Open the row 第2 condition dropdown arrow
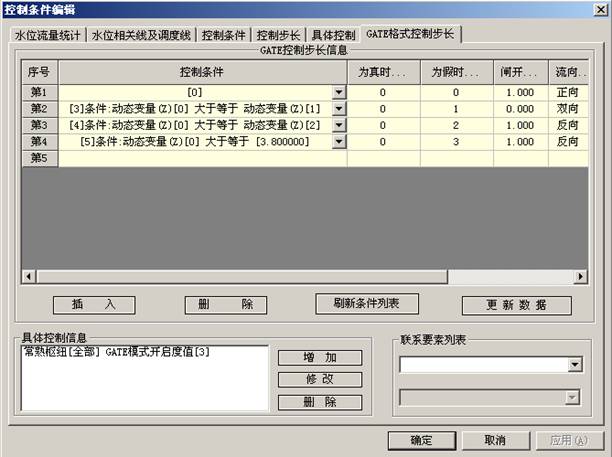This screenshot has width=612, height=457. click(x=339, y=108)
